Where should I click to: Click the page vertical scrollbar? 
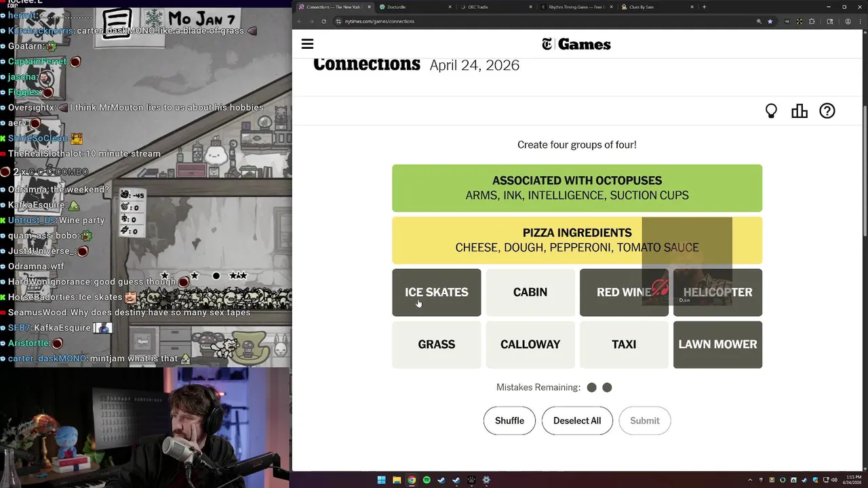[x=865, y=169]
